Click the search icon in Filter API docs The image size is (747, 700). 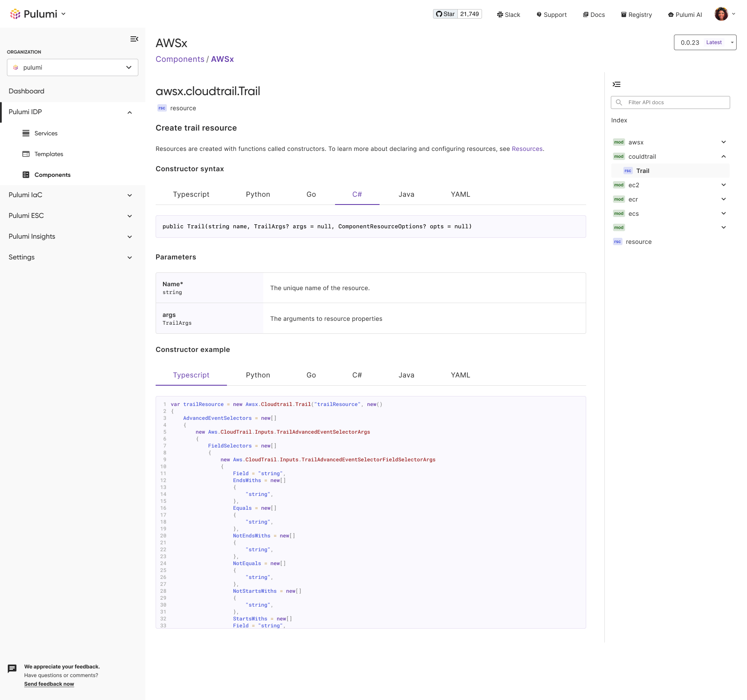point(619,102)
